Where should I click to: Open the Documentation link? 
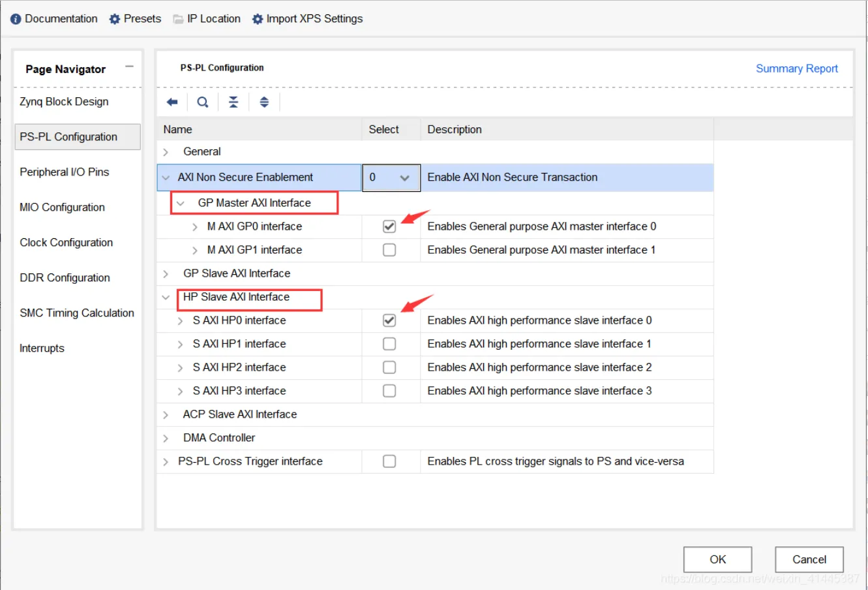tap(61, 19)
